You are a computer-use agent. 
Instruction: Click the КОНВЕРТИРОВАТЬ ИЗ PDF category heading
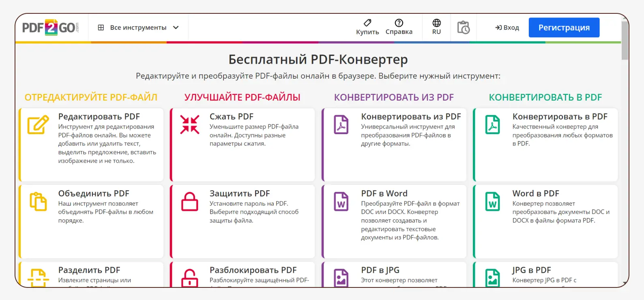pos(394,97)
